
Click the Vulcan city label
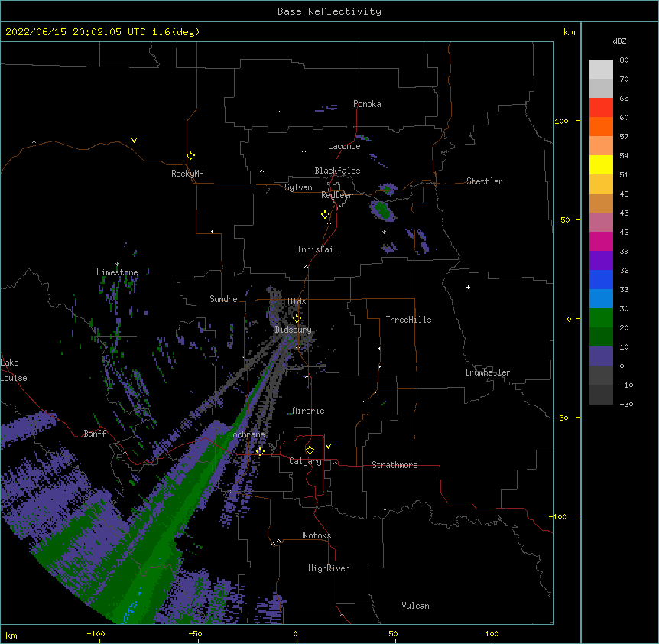(x=415, y=606)
